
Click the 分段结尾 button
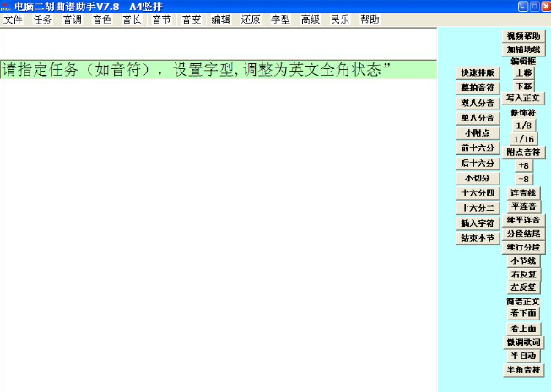coord(524,234)
